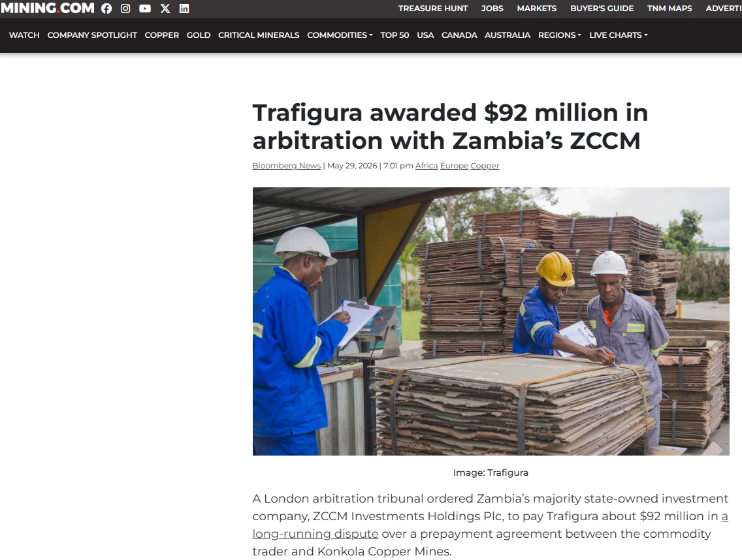Click the publication date May 29, 2026
Screen dimensions: 742x560
pos(352,166)
